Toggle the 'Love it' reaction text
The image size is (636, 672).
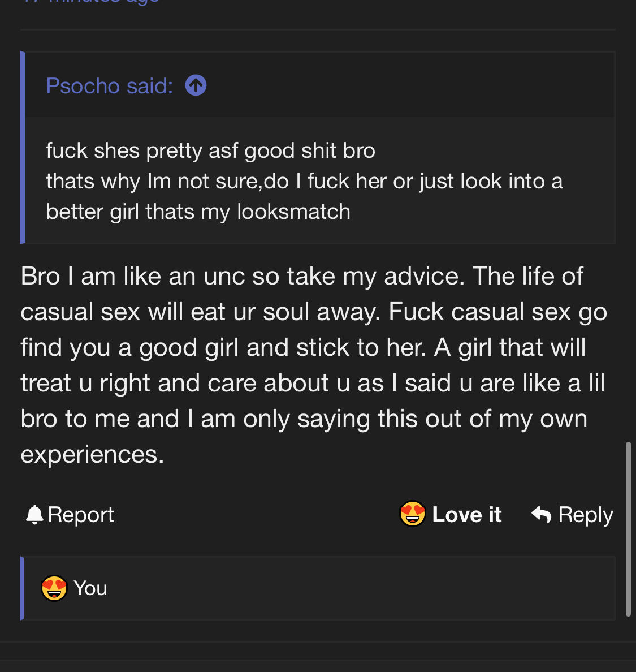click(467, 514)
